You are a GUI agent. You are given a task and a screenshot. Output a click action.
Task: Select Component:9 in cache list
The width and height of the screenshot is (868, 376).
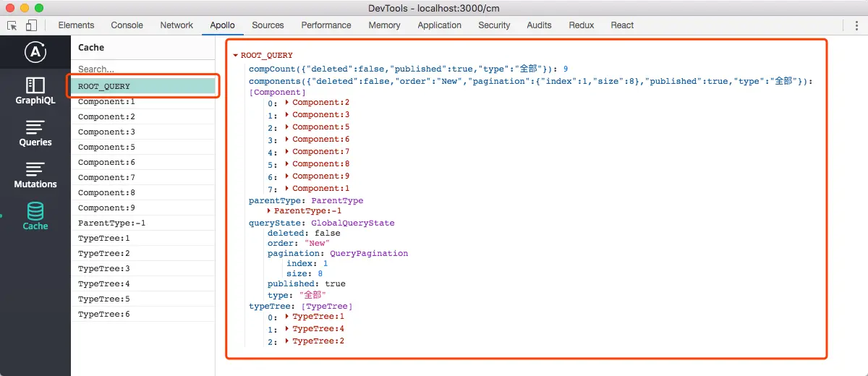pos(143,208)
